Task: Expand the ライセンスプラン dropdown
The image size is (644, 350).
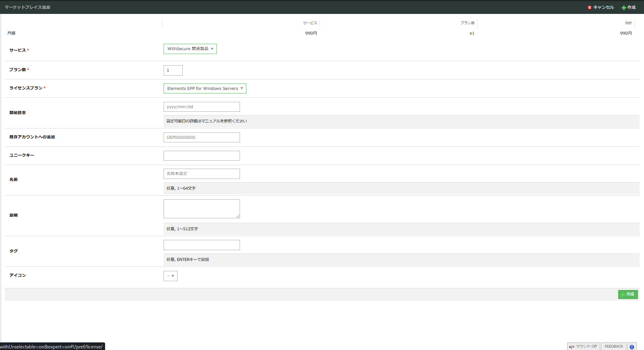Action: 205,89
